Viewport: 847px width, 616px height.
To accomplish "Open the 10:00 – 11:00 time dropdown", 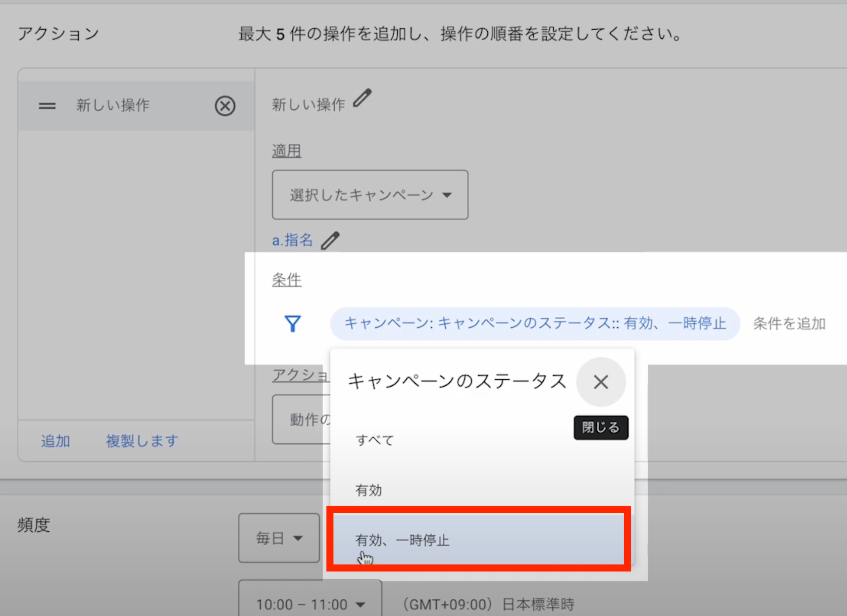I will tap(310, 604).
